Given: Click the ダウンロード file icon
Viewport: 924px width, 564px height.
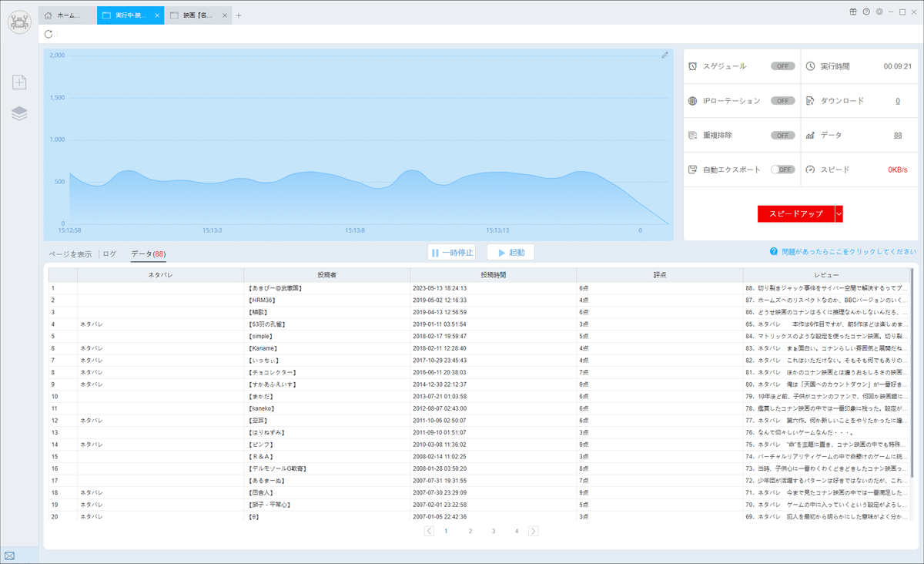Looking at the screenshot, I should [810, 101].
